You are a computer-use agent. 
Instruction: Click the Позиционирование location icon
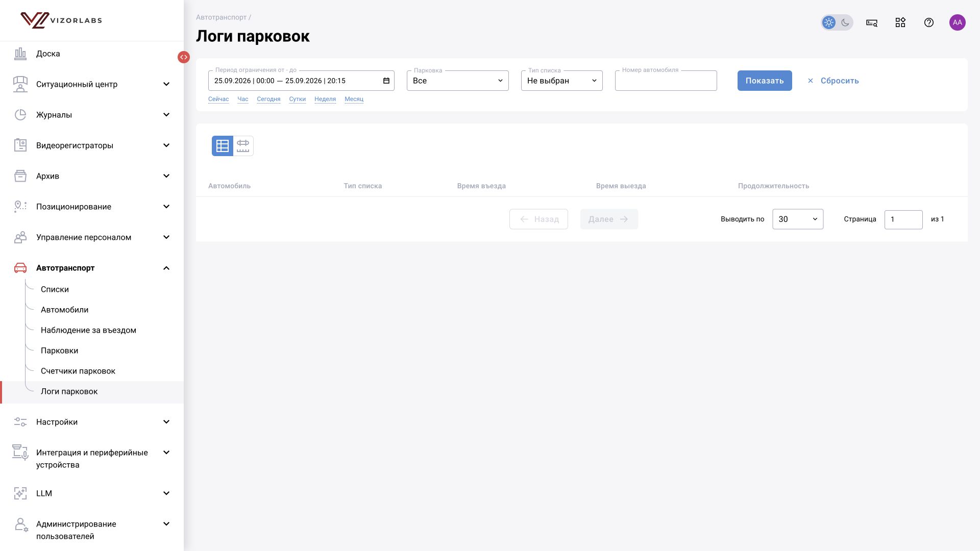20,207
